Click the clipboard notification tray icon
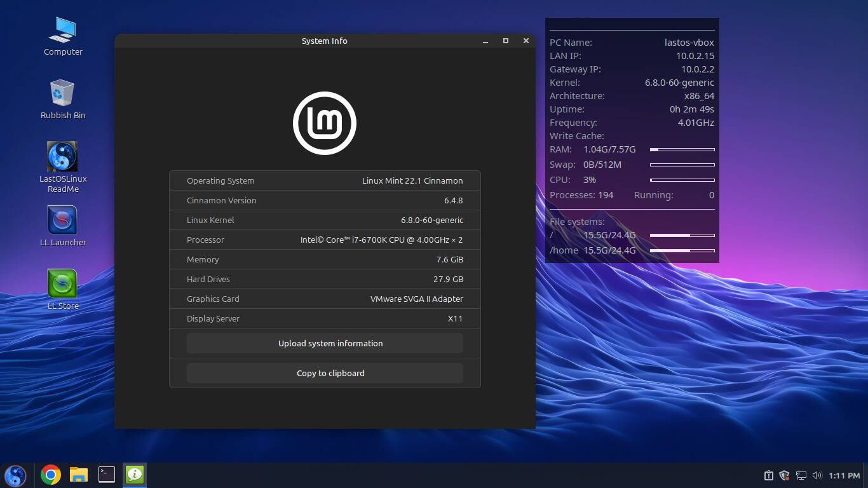The image size is (868, 488). [768, 475]
